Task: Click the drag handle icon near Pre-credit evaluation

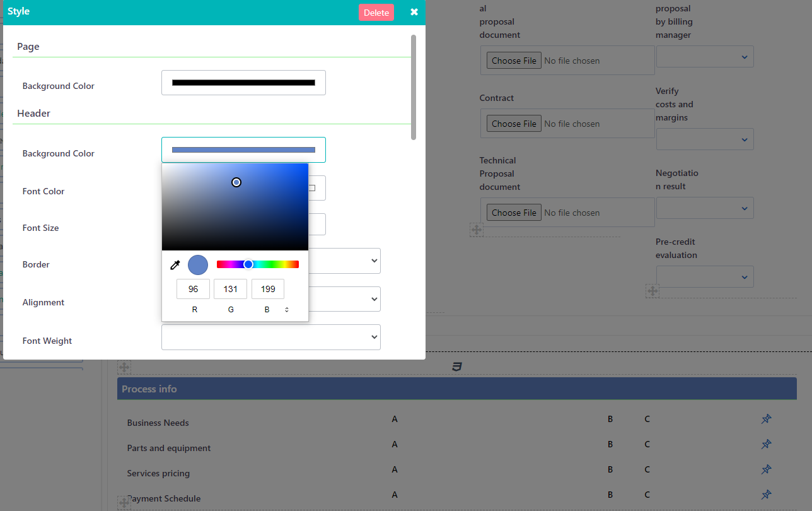Action: (653, 291)
